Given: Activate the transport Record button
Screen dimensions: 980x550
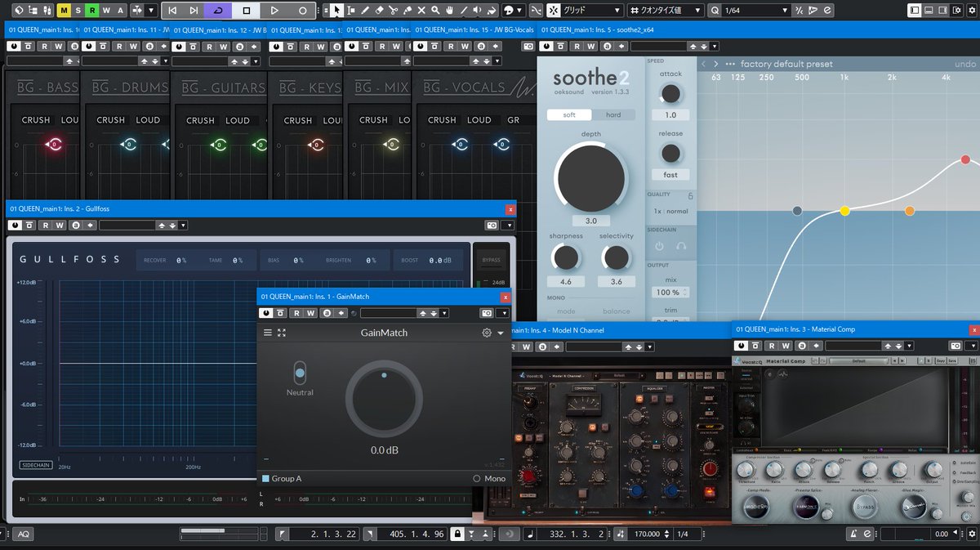Looking at the screenshot, I should pyautogui.click(x=302, y=11).
